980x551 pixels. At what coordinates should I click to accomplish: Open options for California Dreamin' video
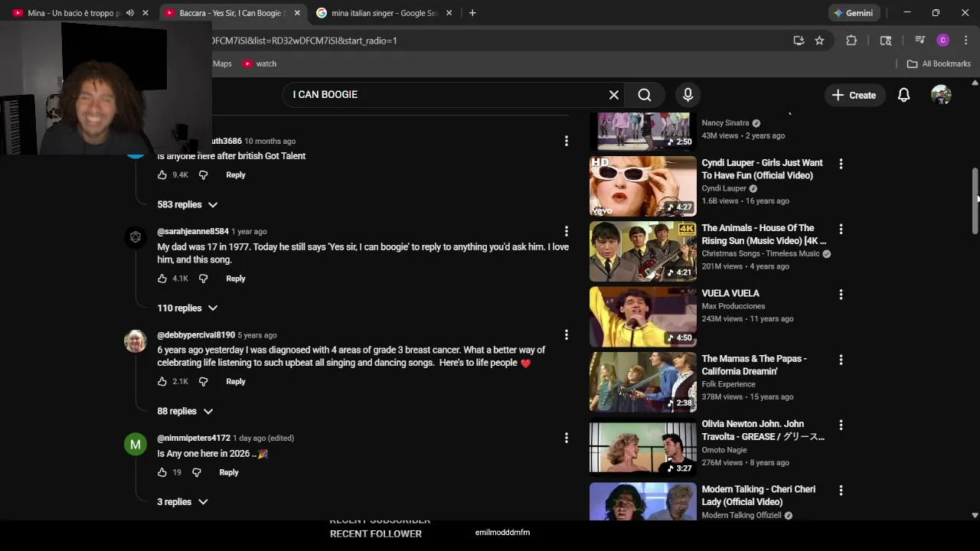click(841, 360)
